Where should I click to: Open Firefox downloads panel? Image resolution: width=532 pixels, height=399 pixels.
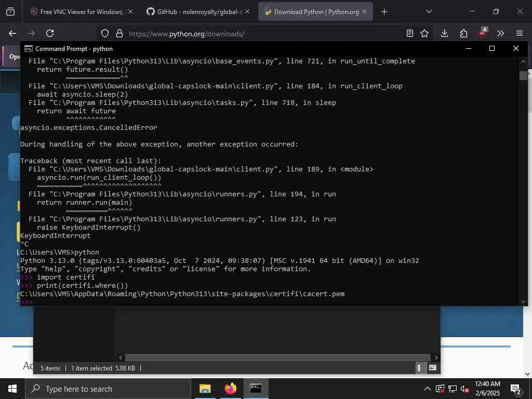click(445, 33)
